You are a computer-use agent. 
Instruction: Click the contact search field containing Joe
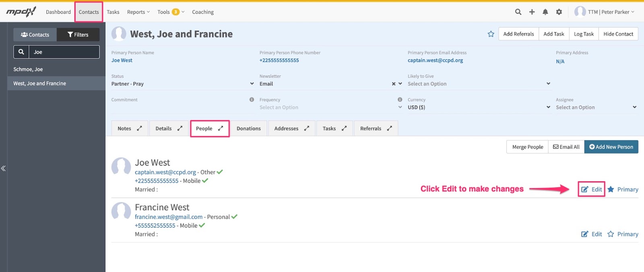(64, 52)
